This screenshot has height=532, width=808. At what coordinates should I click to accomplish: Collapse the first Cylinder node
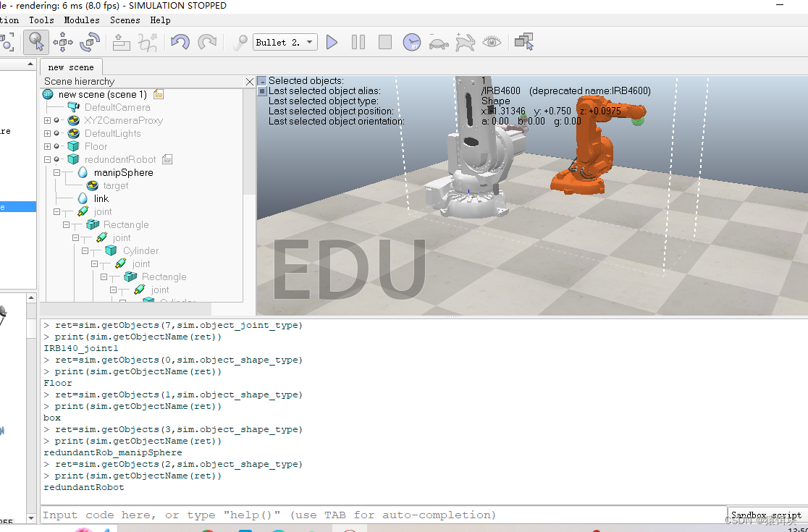coord(85,251)
